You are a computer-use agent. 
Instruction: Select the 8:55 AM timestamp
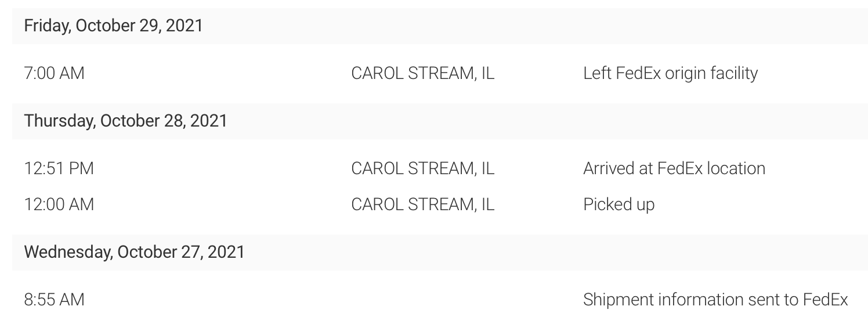[55, 300]
